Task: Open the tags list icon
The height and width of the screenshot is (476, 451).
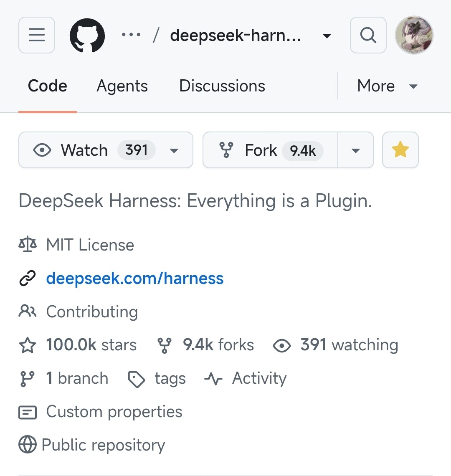Action: [x=137, y=379]
